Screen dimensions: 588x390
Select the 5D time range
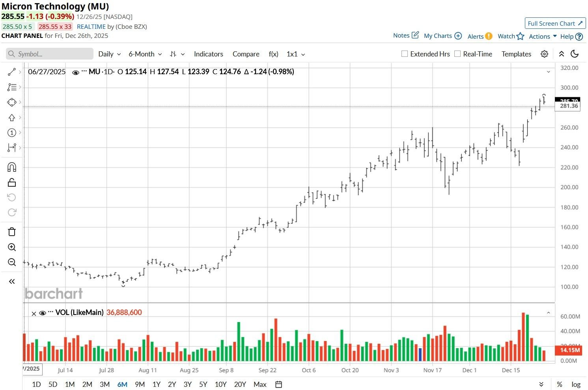[53, 384]
